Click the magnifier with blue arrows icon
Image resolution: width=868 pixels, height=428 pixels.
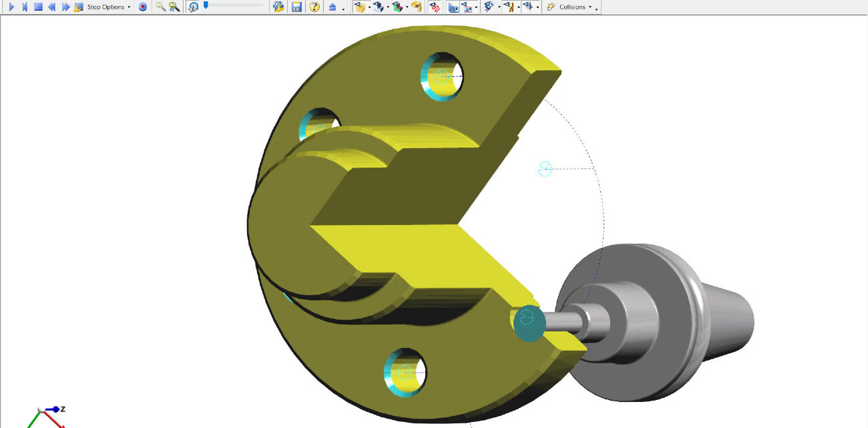click(x=174, y=7)
